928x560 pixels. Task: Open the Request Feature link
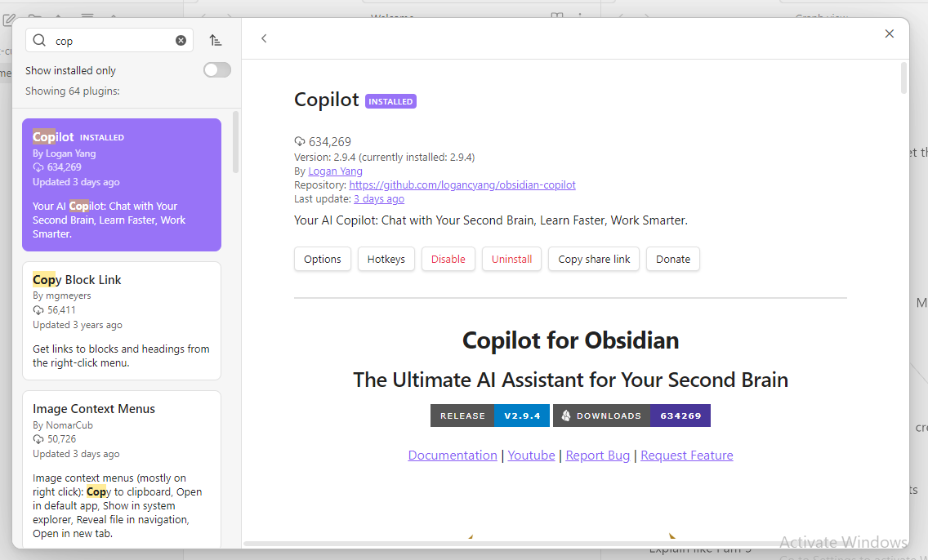click(686, 456)
